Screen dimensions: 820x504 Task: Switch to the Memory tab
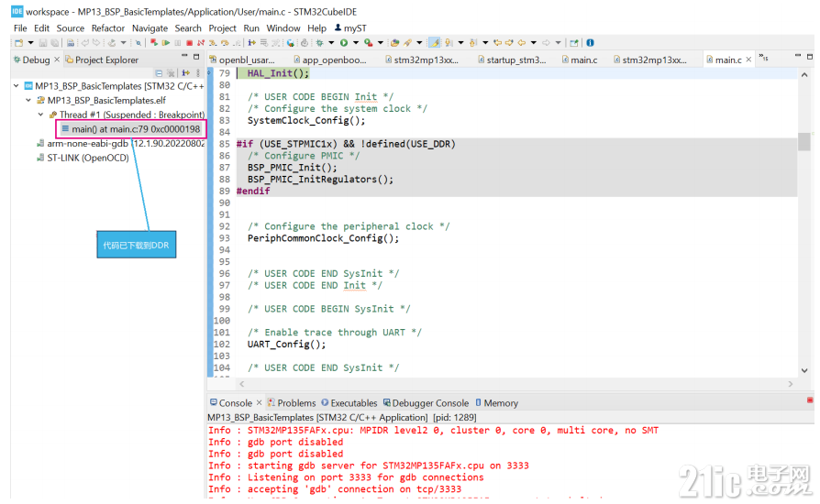point(496,403)
